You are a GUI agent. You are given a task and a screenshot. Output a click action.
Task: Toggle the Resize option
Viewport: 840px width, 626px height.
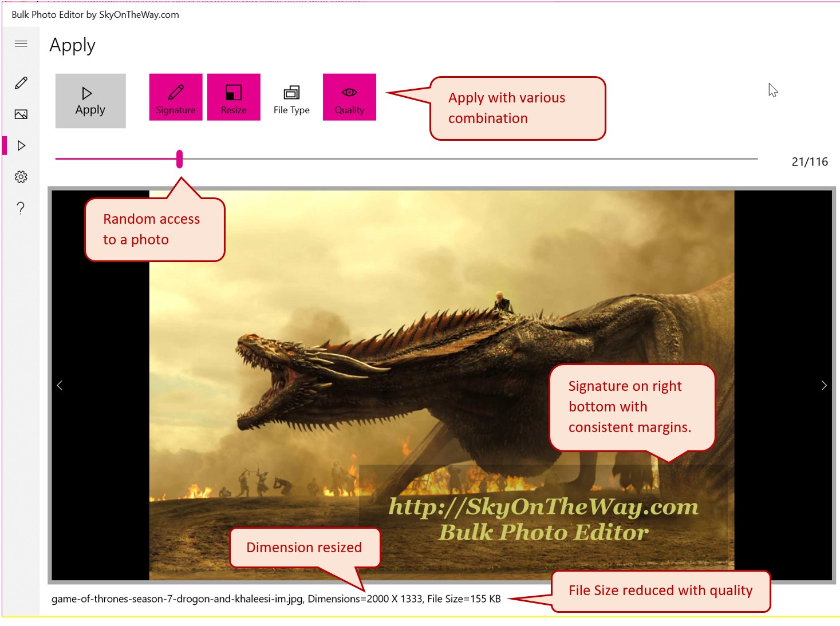coord(234,97)
